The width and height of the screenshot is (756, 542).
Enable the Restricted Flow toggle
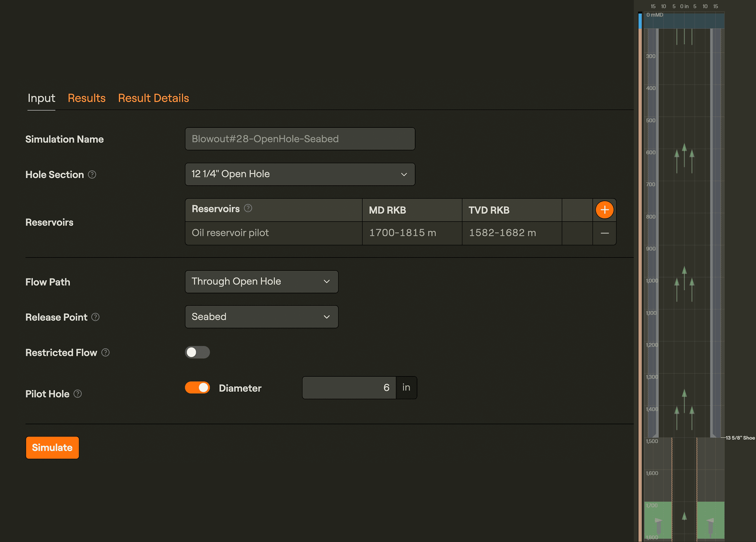tap(197, 353)
